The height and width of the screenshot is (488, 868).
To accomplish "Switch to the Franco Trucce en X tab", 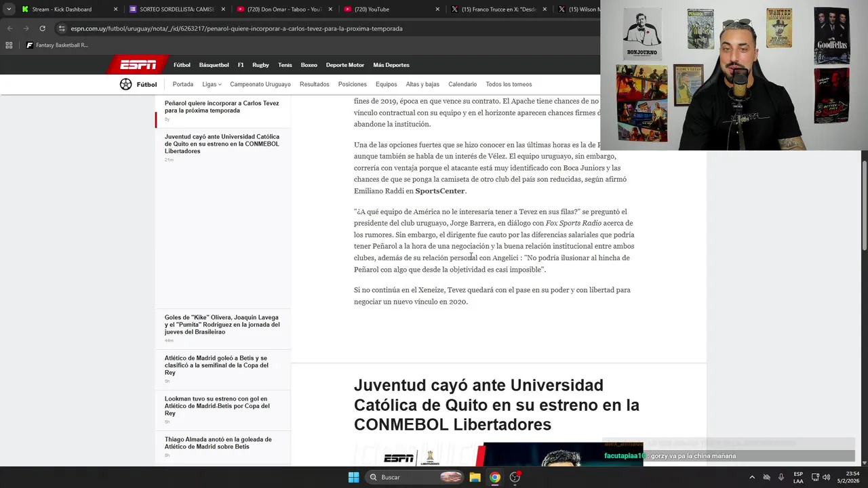I will pos(498,9).
